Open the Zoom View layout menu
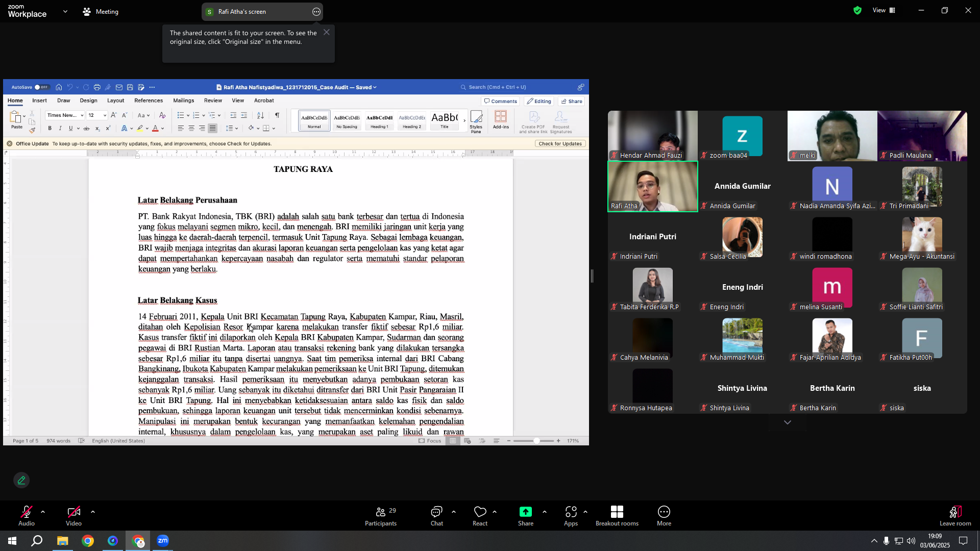Image resolution: width=980 pixels, height=551 pixels. (x=884, y=10)
